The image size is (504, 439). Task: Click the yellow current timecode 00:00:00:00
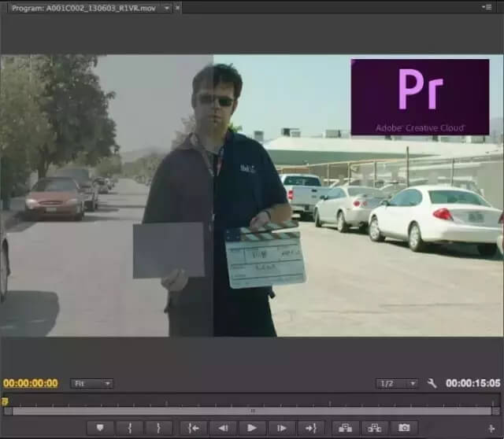click(x=31, y=383)
